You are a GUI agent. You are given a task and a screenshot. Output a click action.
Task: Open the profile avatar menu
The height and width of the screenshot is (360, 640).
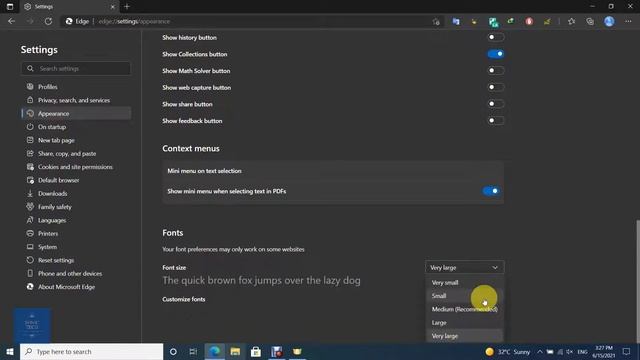(609, 21)
